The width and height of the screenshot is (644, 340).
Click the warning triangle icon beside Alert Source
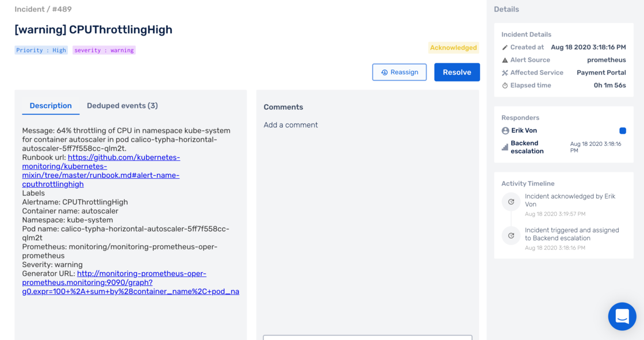pos(505,60)
